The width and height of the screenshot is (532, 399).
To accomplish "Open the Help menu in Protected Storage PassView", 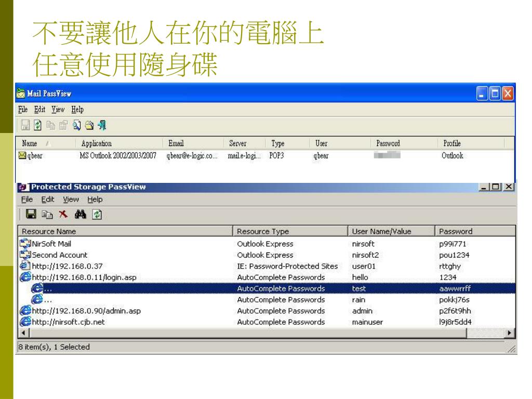I will (95, 199).
